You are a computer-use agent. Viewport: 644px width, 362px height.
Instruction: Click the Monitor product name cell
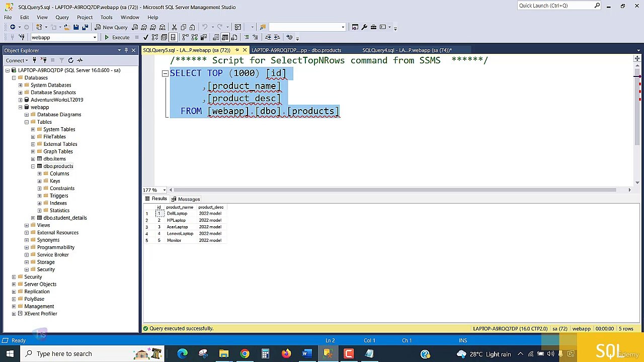pyautogui.click(x=180, y=240)
